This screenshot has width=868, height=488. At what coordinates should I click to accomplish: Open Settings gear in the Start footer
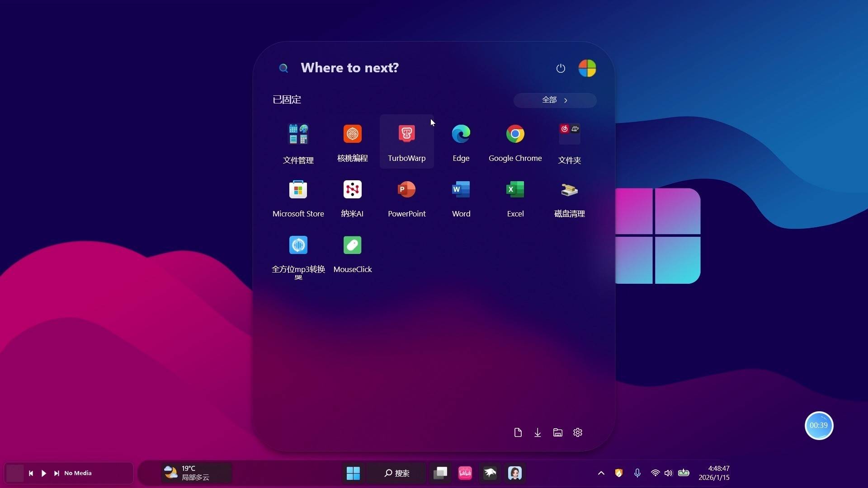click(x=578, y=432)
